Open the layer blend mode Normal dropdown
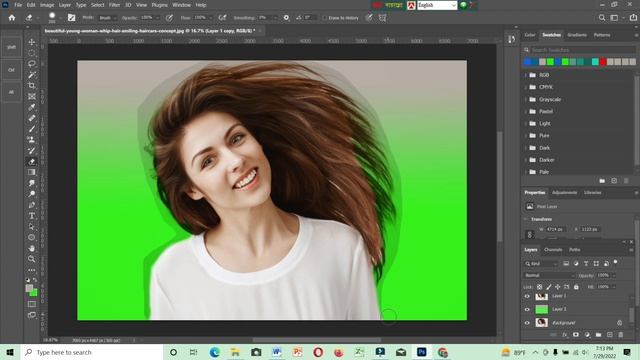The image size is (640, 360). (x=549, y=276)
